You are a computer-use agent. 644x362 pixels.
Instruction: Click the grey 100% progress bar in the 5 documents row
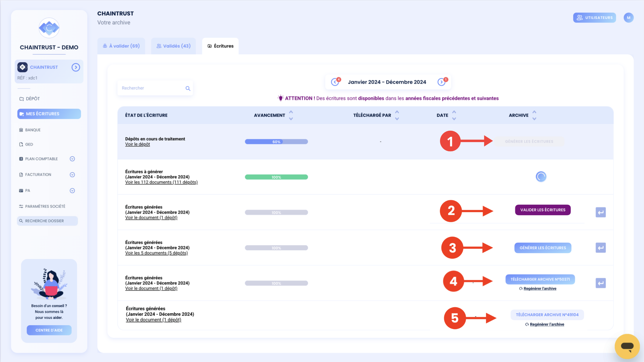(276, 248)
